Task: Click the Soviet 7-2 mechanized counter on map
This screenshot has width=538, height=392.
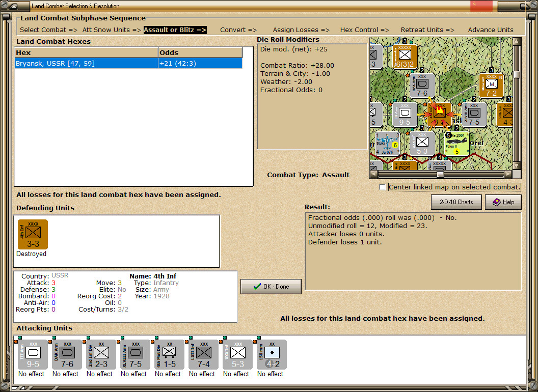Action: pyautogui.click(x=491, y=86)
